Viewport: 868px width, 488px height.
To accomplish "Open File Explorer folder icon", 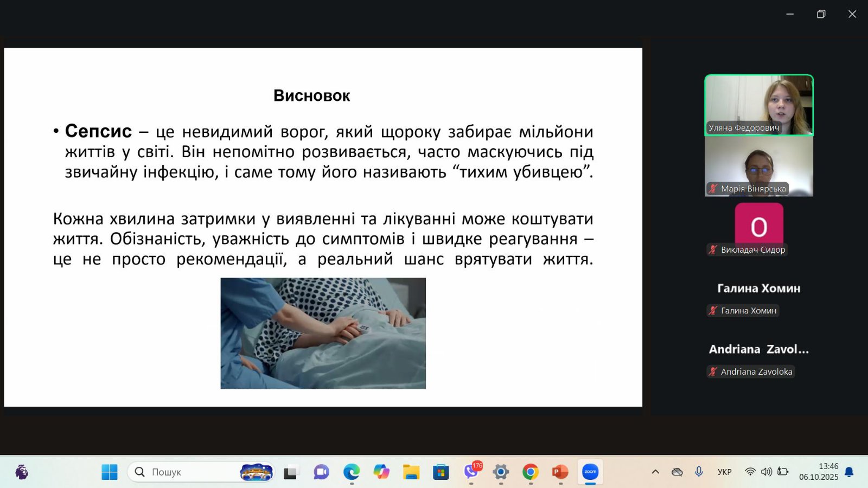I will [x=411, y=472].
